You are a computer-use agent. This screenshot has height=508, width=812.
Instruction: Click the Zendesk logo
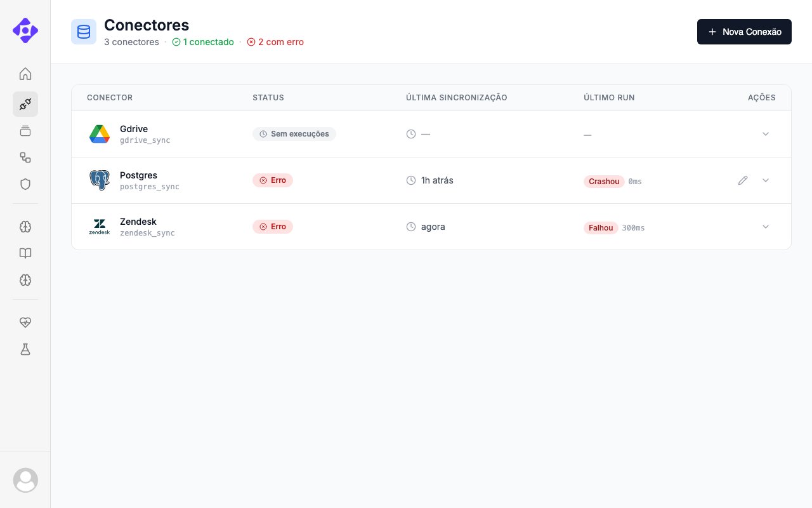100,227
